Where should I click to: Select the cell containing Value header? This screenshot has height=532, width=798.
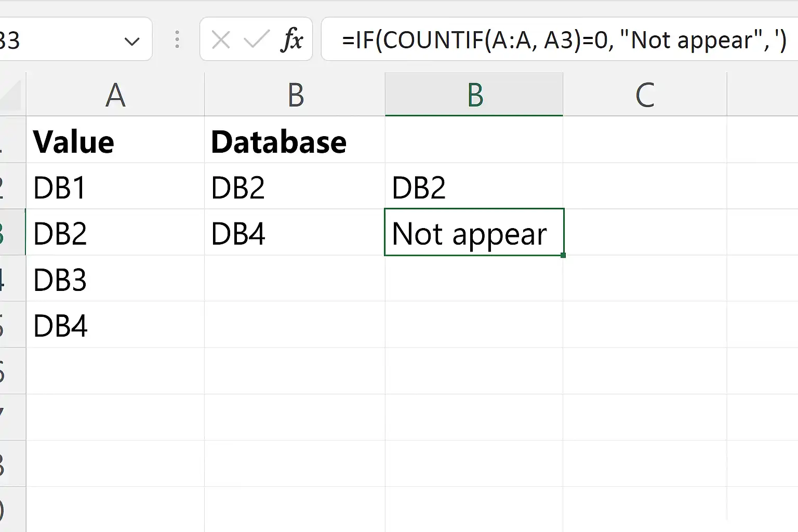point(115,140)
